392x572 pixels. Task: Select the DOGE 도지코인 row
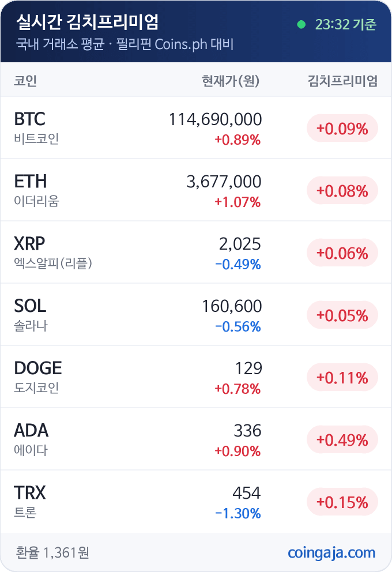[196, 377]
